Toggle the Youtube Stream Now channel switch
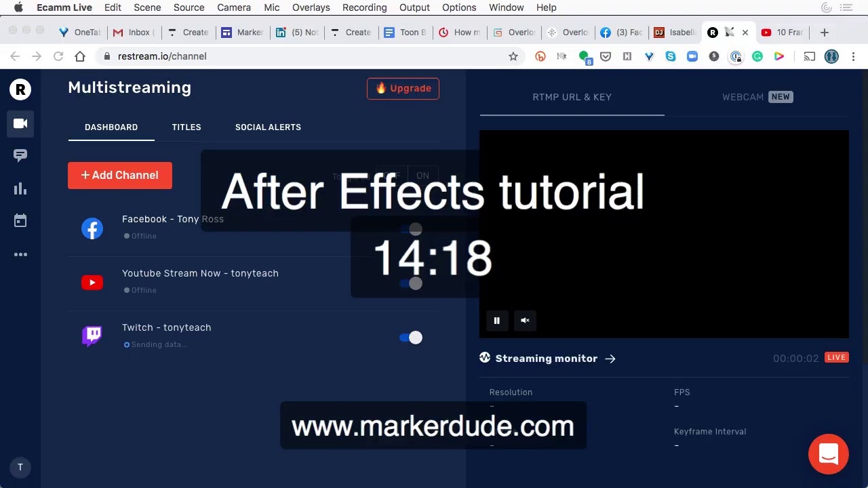Viewport: 868px width, 488px height. [411, 283]
